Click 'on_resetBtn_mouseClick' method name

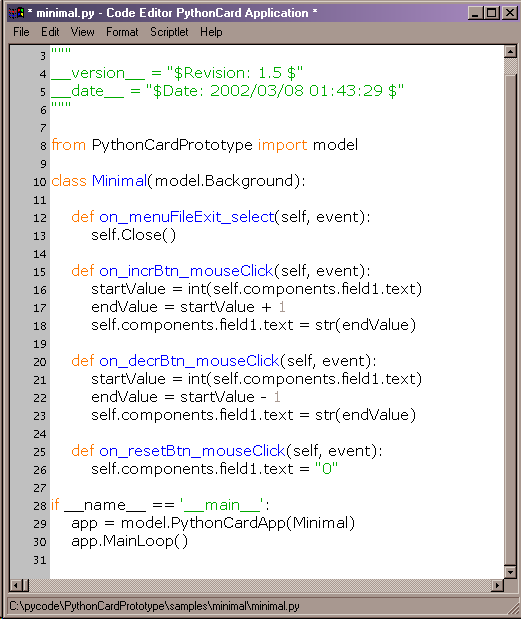click(192, 451)
